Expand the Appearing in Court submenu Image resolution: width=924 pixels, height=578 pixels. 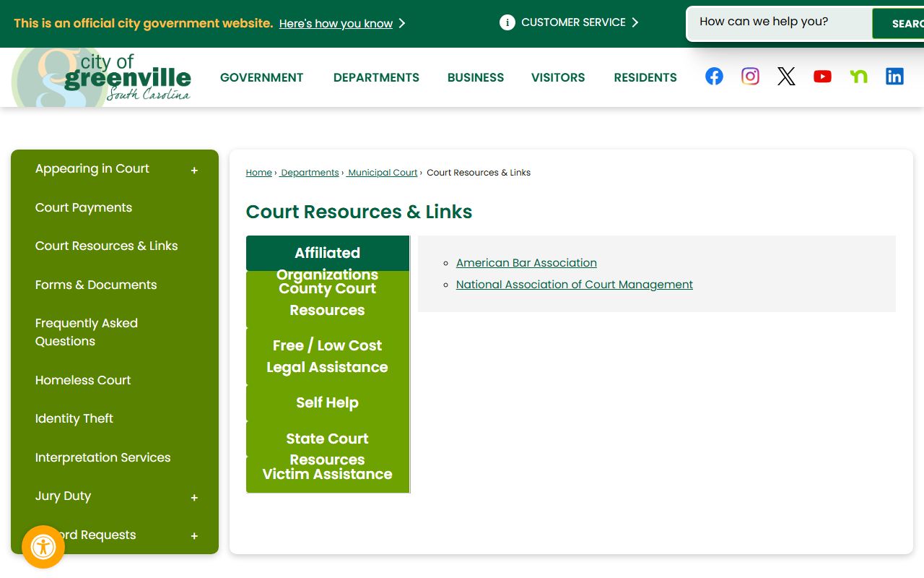(194, 171)
